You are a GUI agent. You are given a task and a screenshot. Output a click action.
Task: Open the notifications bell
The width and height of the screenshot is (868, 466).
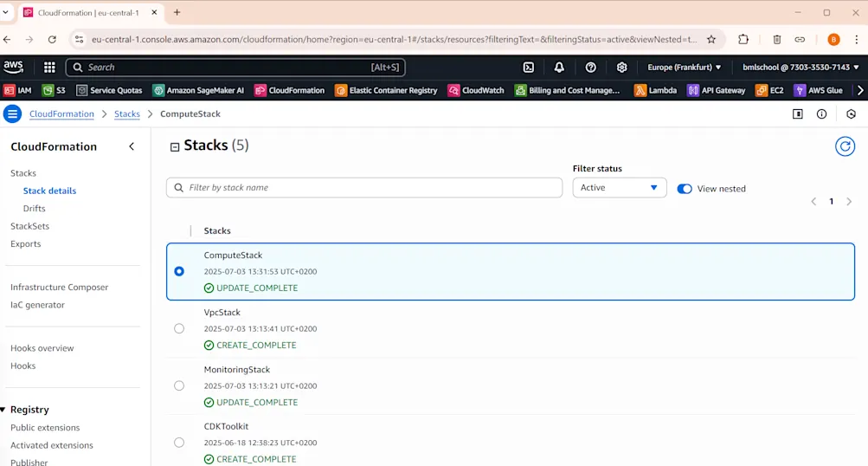[559, 67]
